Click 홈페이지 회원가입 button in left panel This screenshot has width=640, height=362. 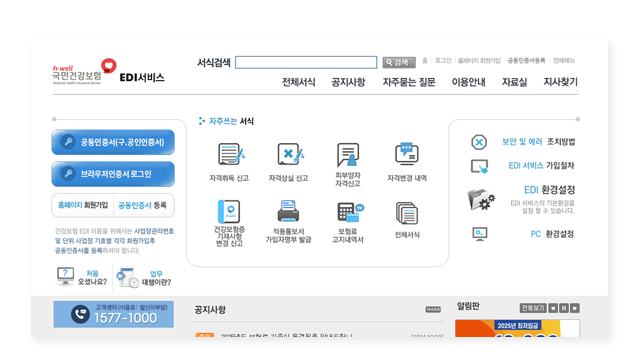pos(82,205)
